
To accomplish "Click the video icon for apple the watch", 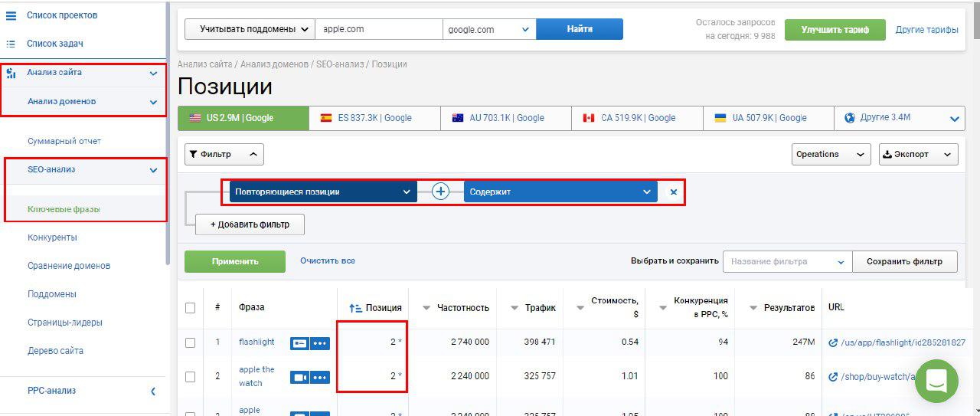I will point(299,377).
